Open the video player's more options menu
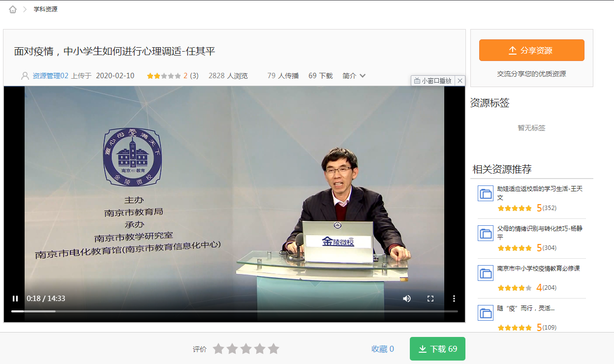This screenshot has width=614, height=364. (453, 298)
